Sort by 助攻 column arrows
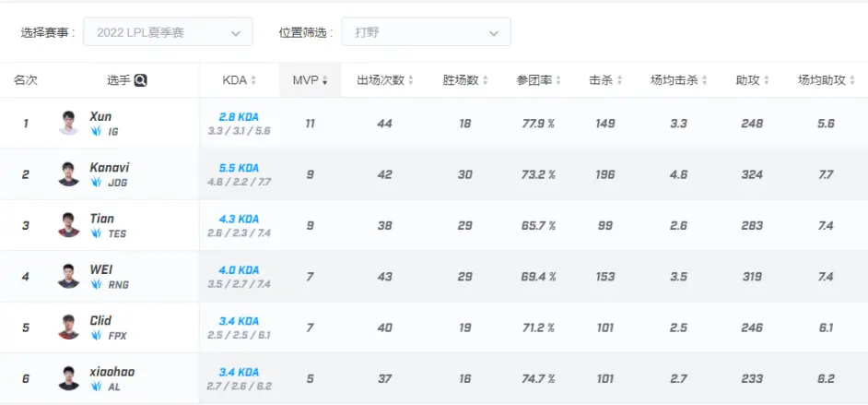This screenshot has height=405, width=868. tap(766, 80)
